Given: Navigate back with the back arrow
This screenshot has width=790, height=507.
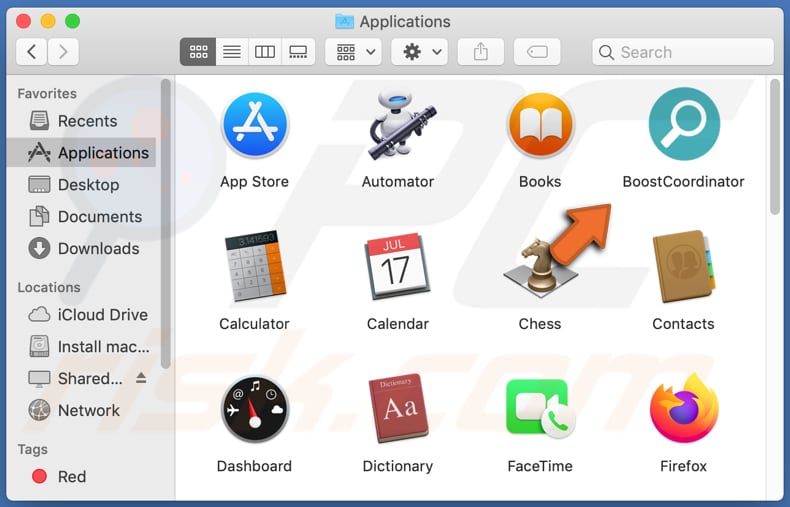Looking at the screenshot, I should 32,52.
